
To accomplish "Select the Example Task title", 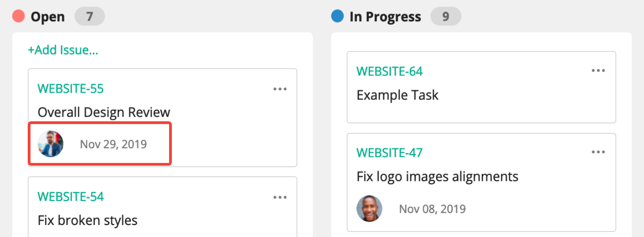I will point(398,95).
